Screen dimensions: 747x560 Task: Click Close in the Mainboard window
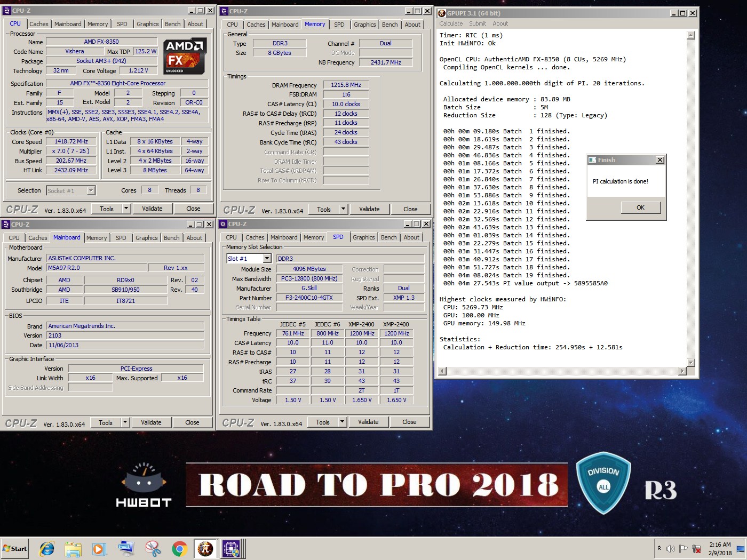click(192, 422)
